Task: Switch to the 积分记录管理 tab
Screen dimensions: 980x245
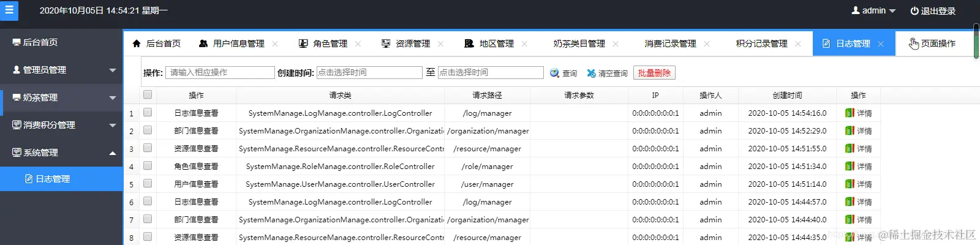Action: [761, 43]
